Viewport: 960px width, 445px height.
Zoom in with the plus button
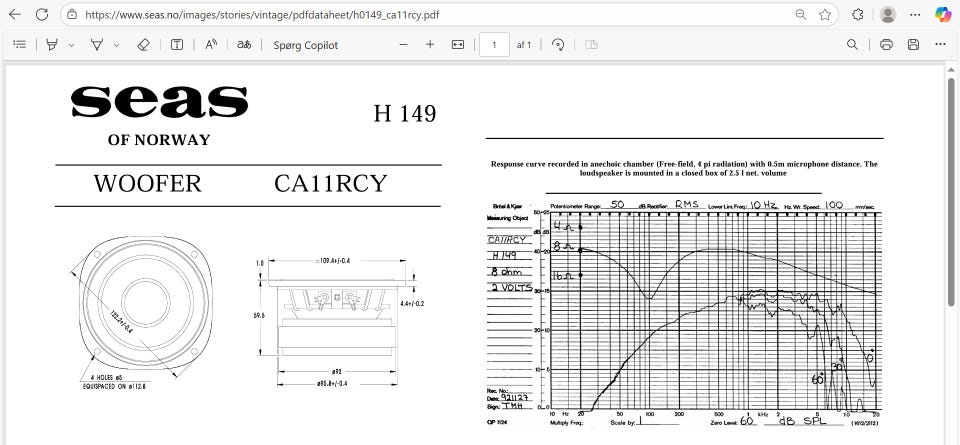pyautogui.click(x=430, y=45)
